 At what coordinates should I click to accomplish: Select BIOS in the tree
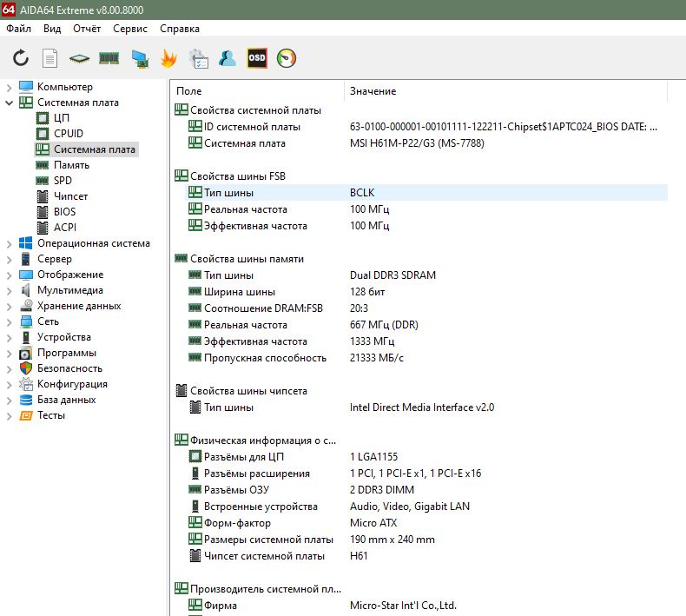point(65,212)
